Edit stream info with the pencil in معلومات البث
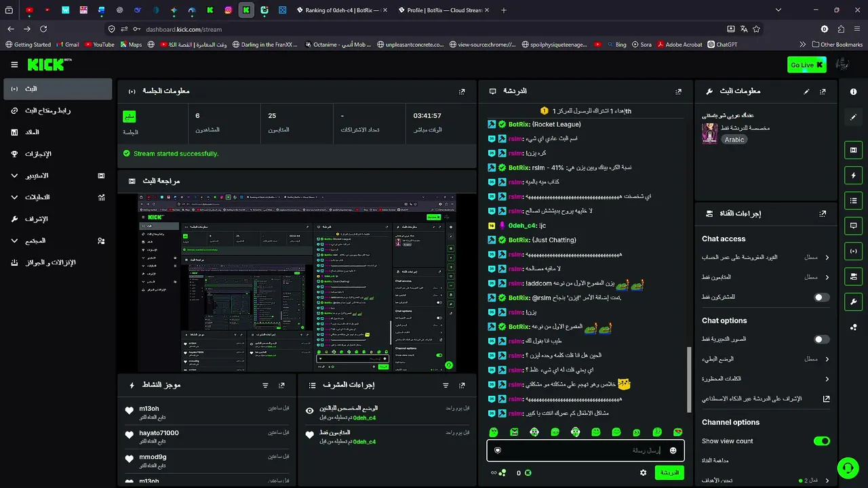Viewport: 868px width, 488px height. point(806,91)
